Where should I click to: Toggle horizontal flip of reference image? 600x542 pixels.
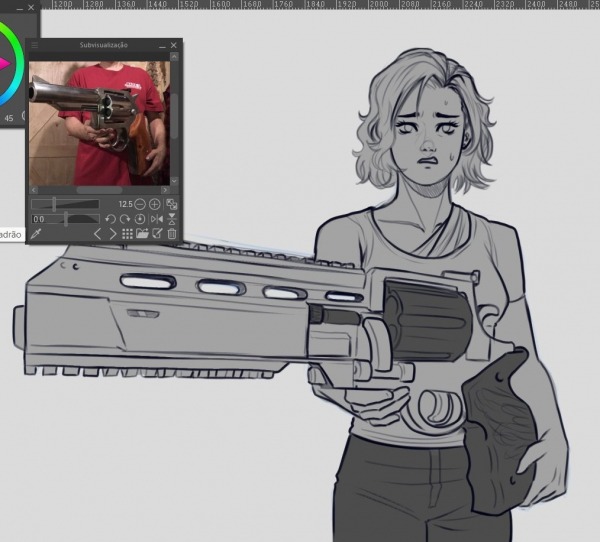(x=156, y=219)
